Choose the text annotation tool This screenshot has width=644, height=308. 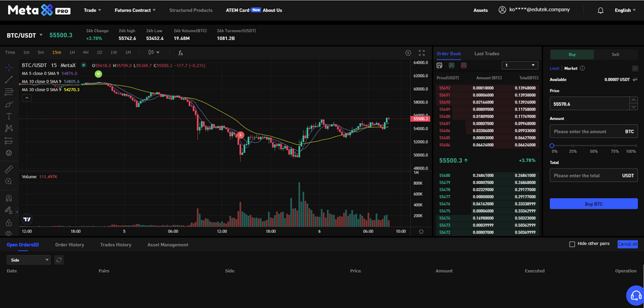(x=9, y=116)
